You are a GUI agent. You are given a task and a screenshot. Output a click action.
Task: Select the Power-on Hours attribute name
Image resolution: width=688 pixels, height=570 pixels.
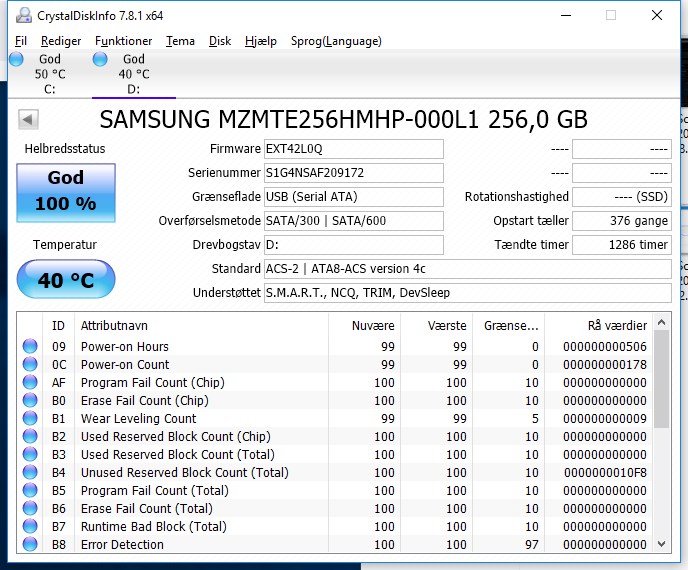tap(125, 347)
